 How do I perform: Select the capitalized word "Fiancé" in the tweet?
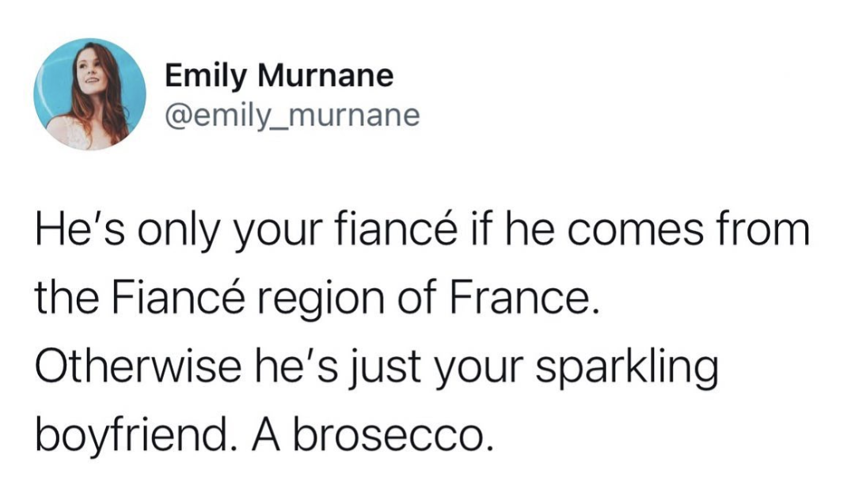(178, 298)
